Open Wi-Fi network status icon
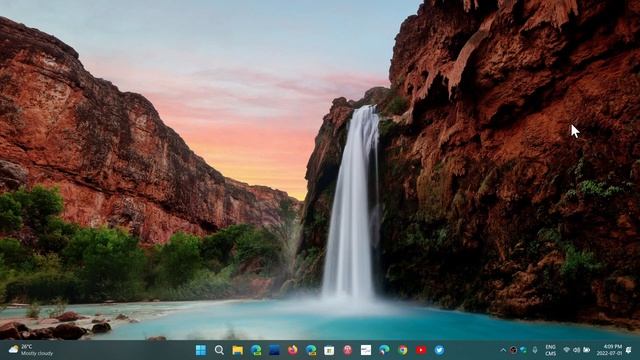 click(567, 350)
